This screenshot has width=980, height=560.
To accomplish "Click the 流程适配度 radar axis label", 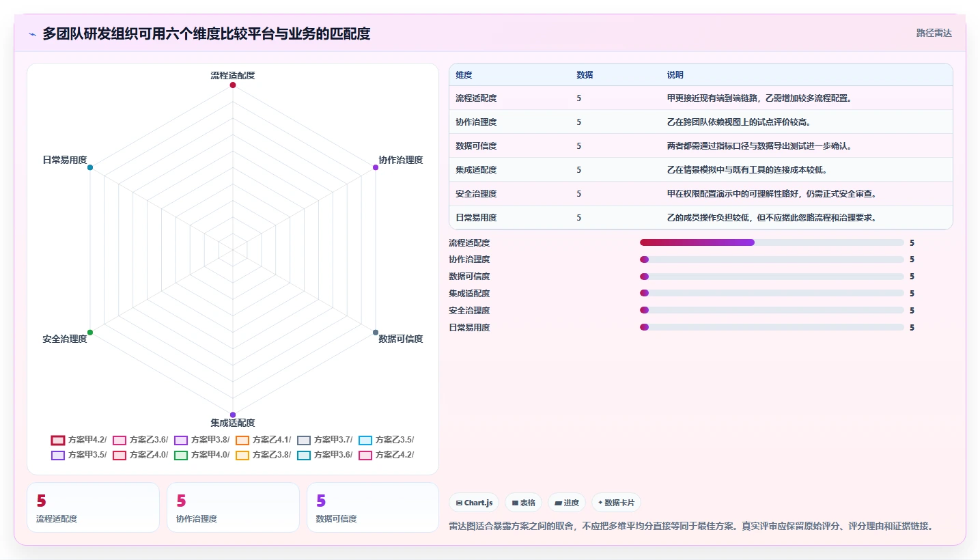I will click(x=233, y=75).
